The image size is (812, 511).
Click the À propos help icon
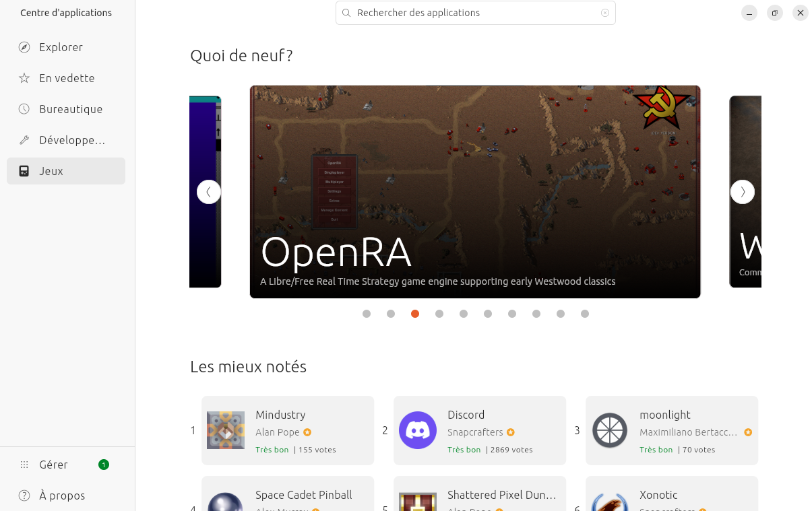pyautogui.click(x=24, y=496)
